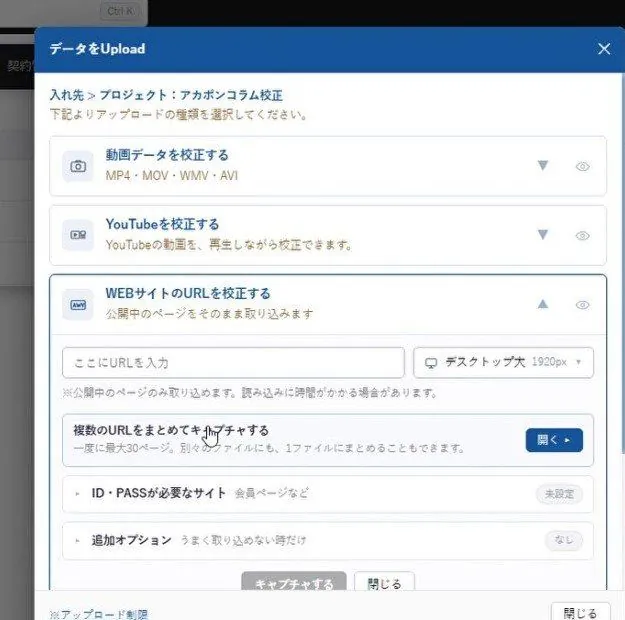The height and width of the screenshot is (620, 625).
Task: Click the 開く button for multiple URLs
Action: pos(554,440)
